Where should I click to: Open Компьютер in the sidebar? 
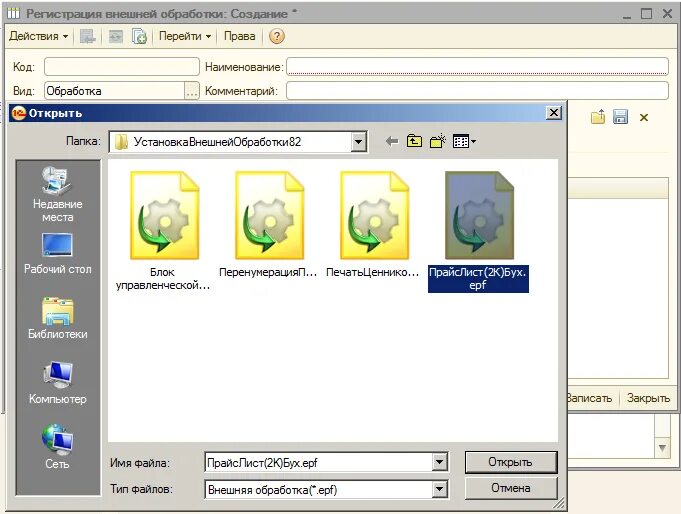tap(57, 383)
